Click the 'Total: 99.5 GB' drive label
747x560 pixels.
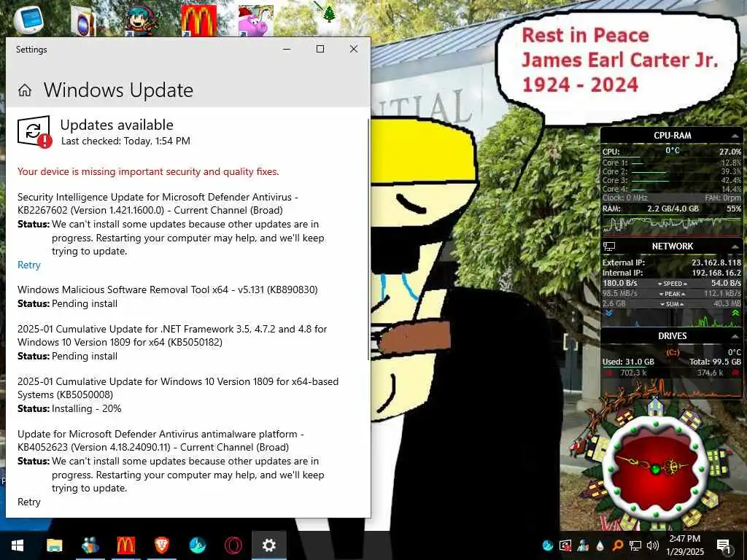coord(715,362)
